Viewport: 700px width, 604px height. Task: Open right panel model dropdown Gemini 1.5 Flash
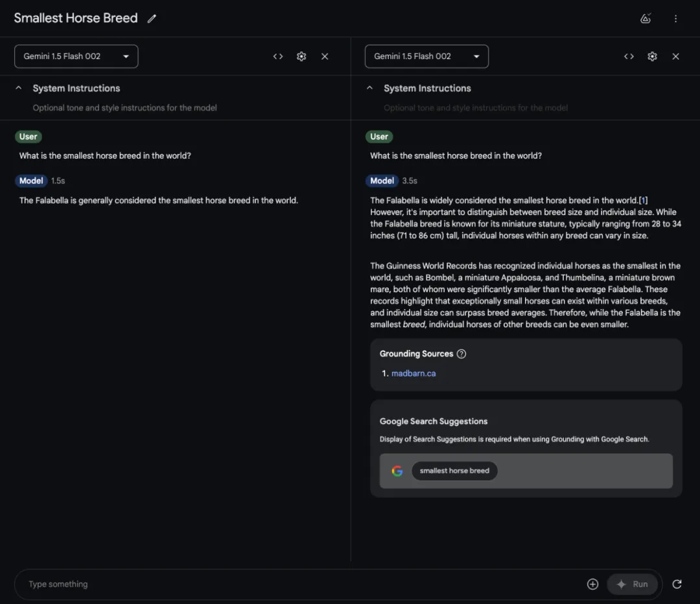(x=426, y=56)
